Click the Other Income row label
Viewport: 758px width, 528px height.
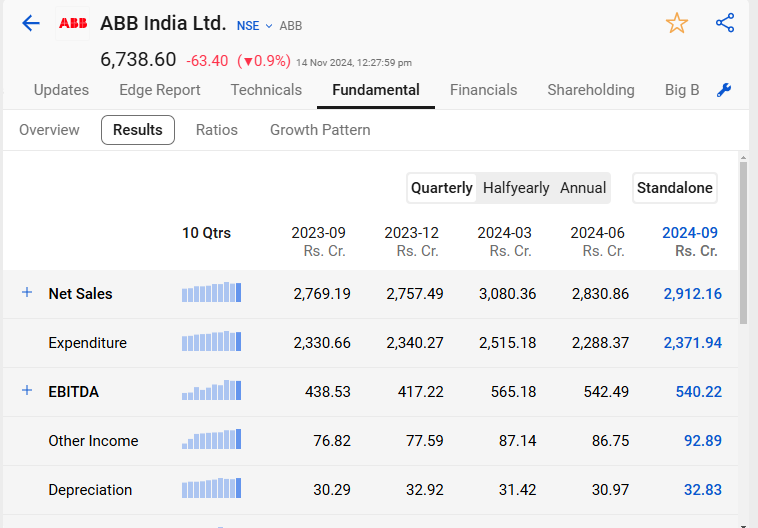coord(93,440)
